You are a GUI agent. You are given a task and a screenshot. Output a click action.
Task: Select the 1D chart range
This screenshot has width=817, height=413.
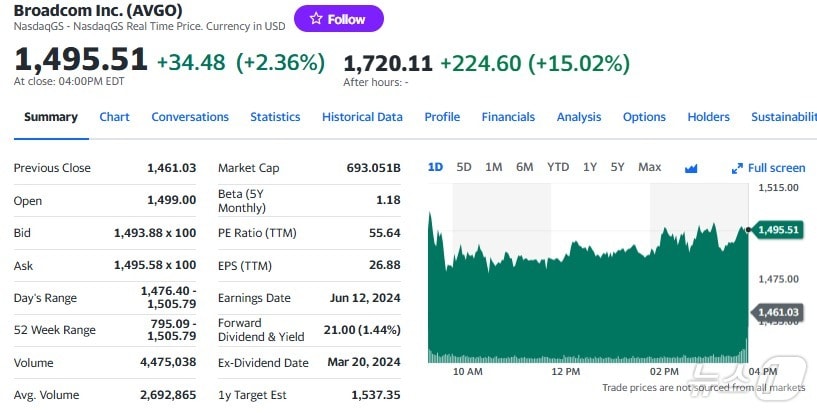[x=435, y=167]
